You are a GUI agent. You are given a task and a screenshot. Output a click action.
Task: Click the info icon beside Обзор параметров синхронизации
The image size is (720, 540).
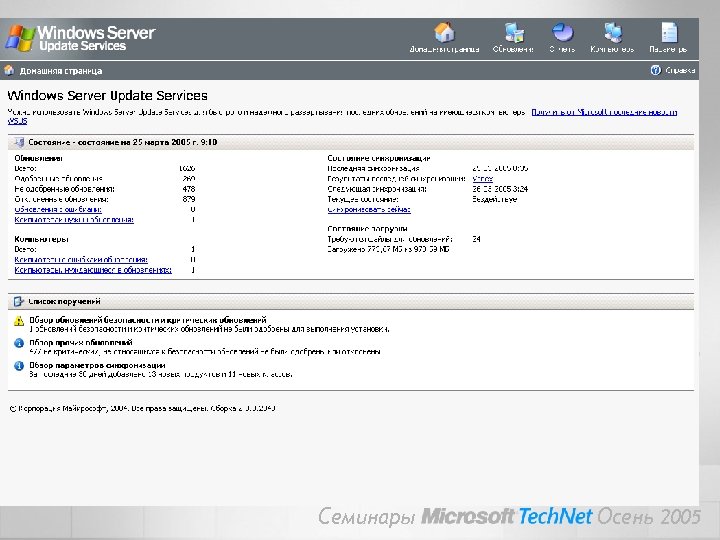19,366
